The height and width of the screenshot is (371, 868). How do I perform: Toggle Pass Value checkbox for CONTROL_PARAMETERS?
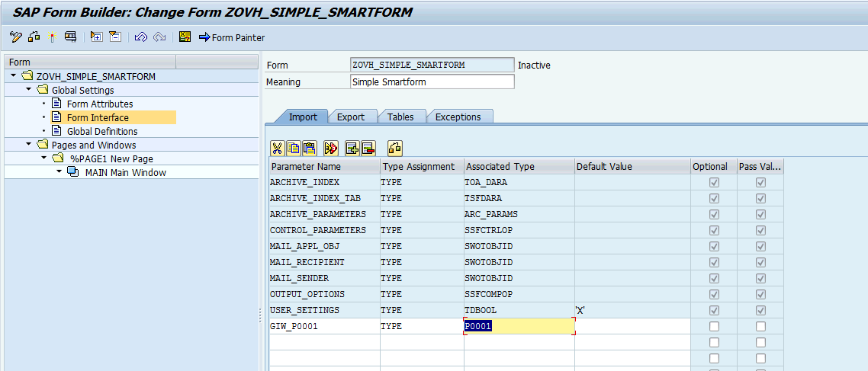pos(760,230)
